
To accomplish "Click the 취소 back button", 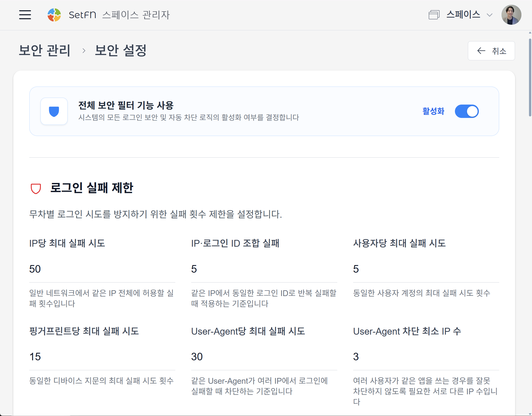I will click(x=491, y=51).
